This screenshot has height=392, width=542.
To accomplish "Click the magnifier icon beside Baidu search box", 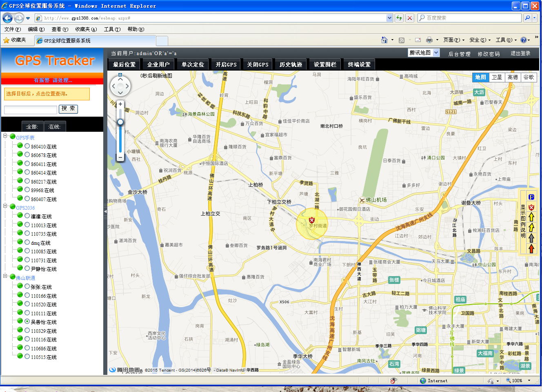I will (527, 18).
